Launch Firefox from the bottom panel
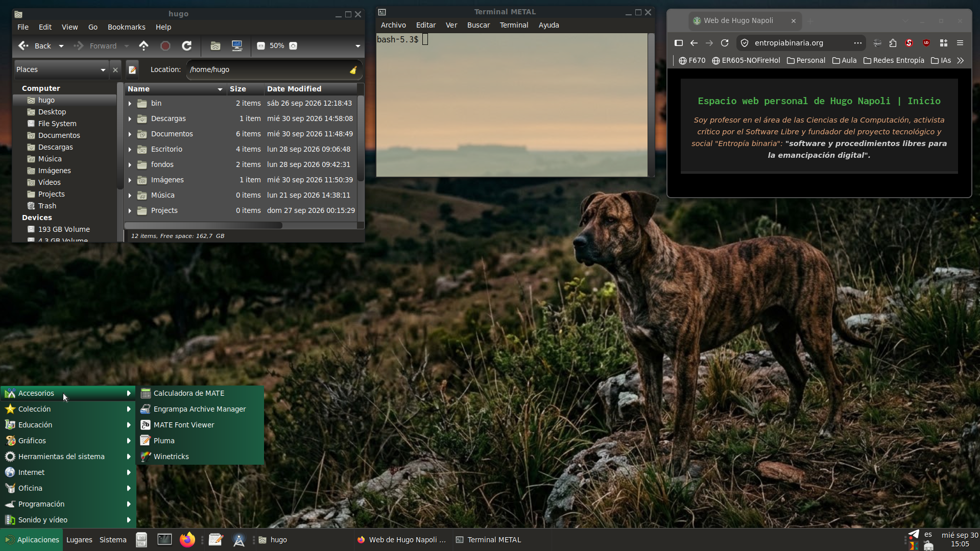980x551 pixels. (x=187, y=540)
